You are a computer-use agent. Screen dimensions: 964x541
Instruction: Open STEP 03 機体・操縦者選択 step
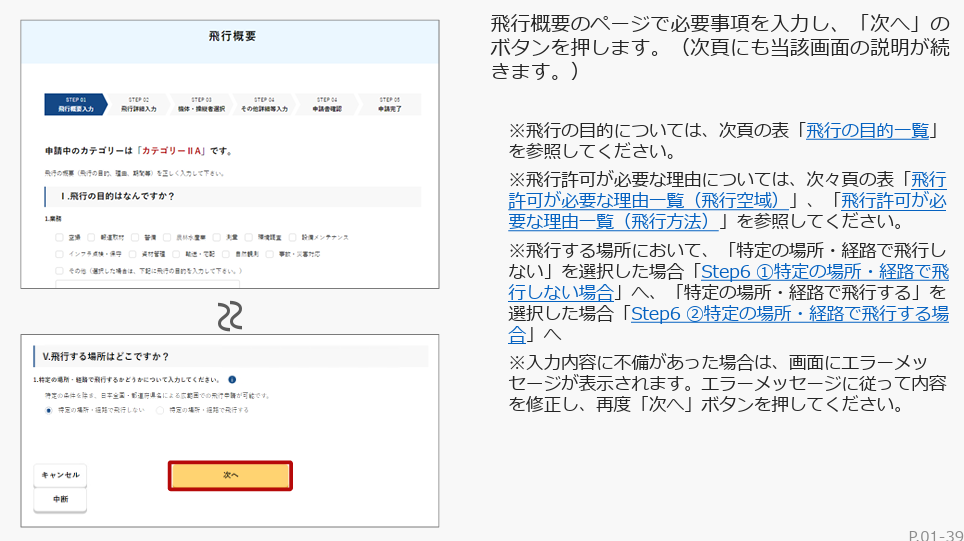click(x=202, y=105)
